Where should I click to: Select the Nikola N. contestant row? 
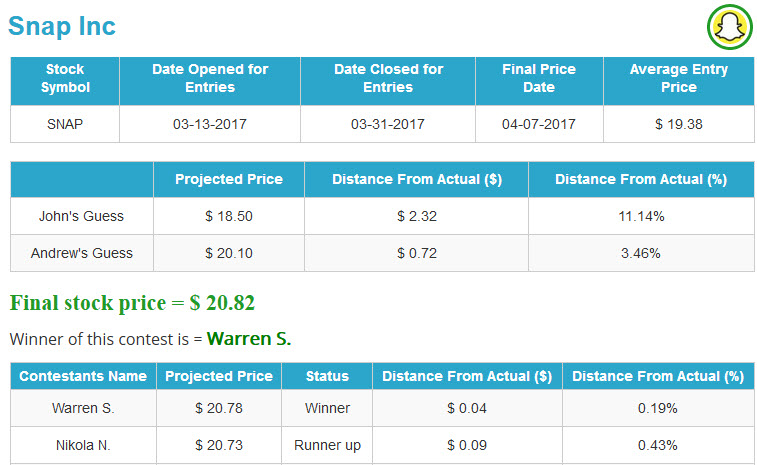coord(382,445)
